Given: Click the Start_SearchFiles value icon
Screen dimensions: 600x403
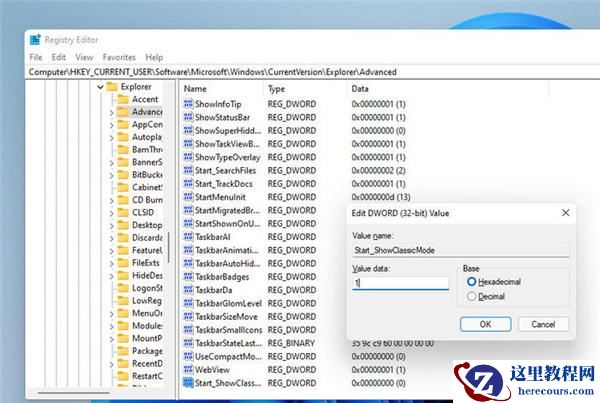Looking at the screenshot, I should (x=188, y=170).
